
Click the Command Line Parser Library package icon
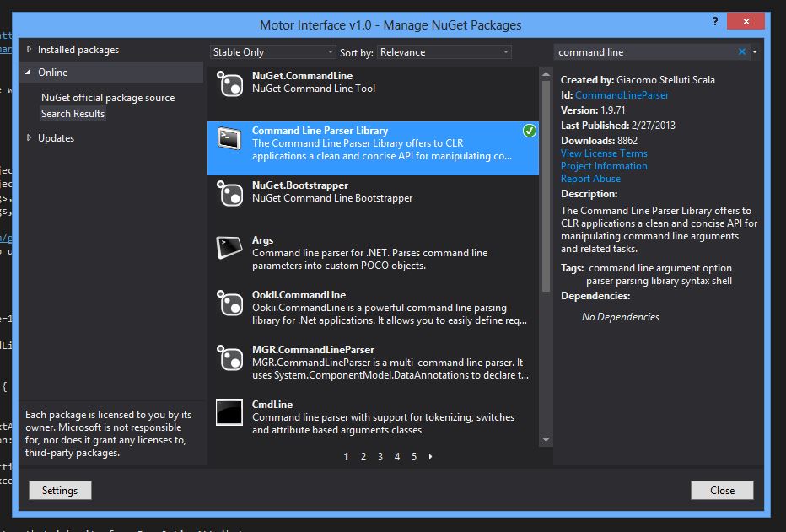(229, 139)
